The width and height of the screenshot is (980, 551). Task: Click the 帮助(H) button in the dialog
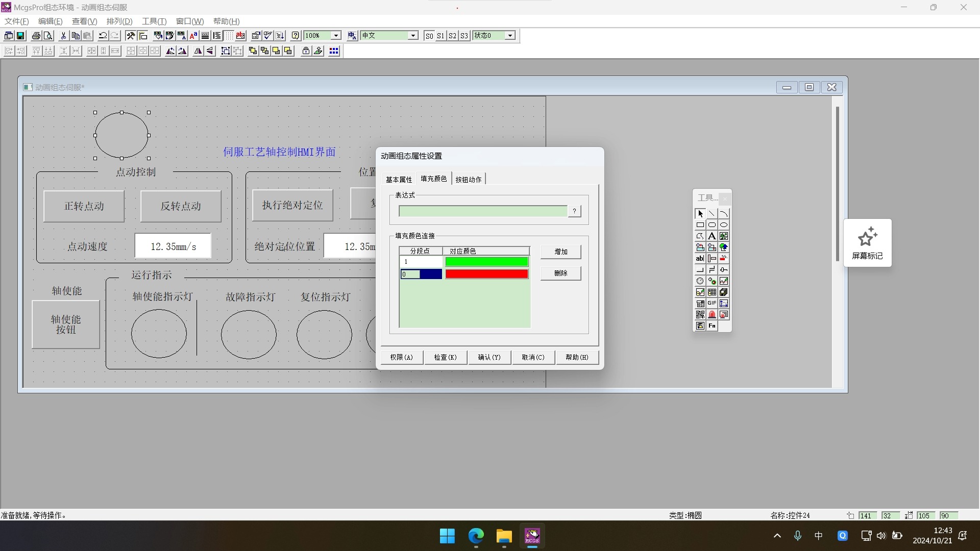577,358
